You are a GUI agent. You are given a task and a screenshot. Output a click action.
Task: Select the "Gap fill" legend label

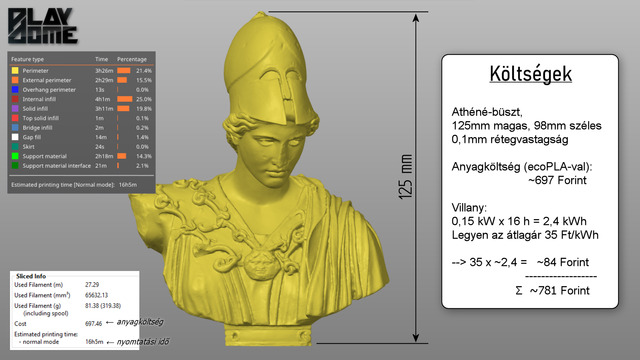(31, 137)
